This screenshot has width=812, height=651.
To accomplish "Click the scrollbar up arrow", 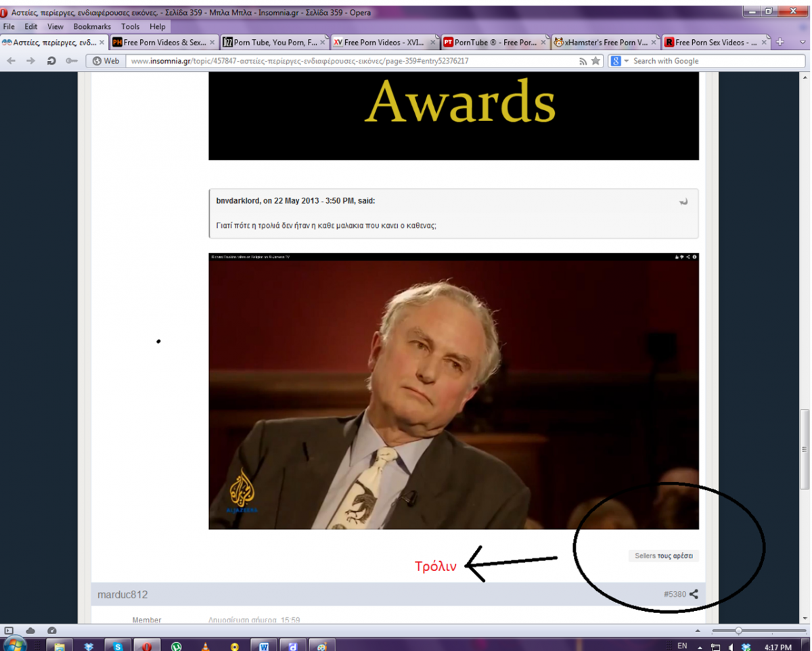I will [805, 78].
